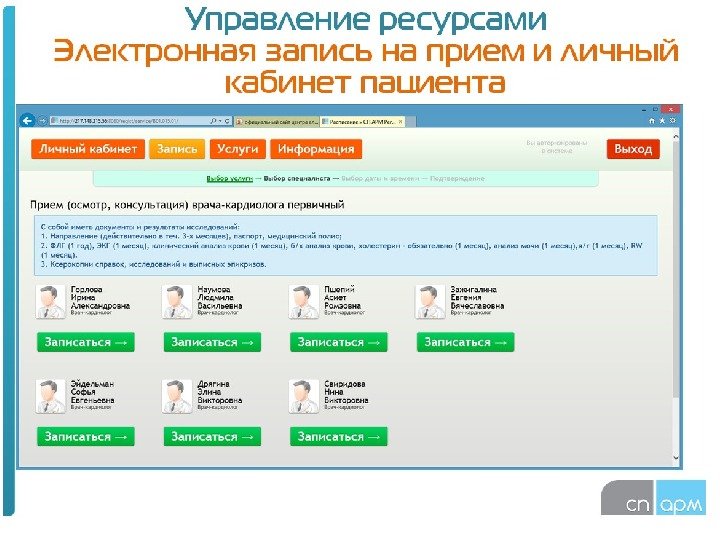Click the red Выход button
The height and width of the screenshot is (540, 720).
[x=633, y=149]
